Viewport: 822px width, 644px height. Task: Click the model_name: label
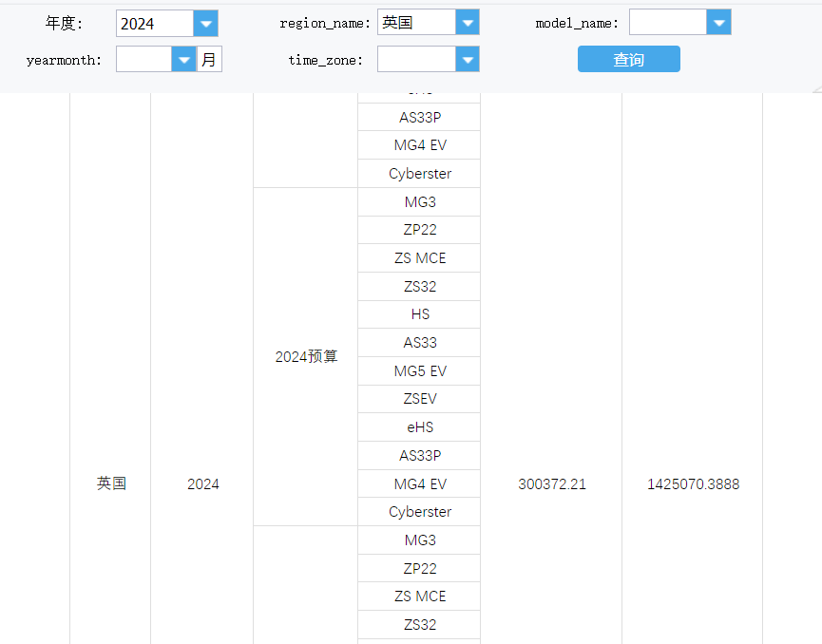(x=577, y=23)
